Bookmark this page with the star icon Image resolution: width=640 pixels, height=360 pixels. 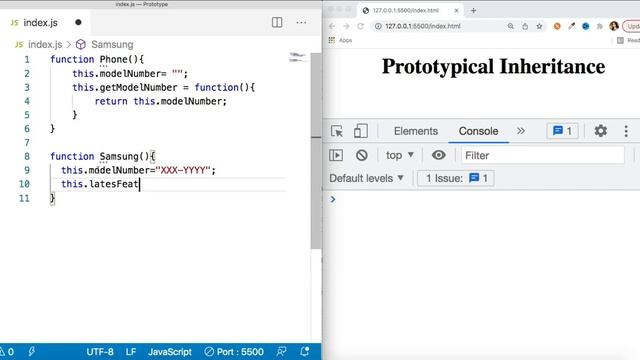(539, 26)
